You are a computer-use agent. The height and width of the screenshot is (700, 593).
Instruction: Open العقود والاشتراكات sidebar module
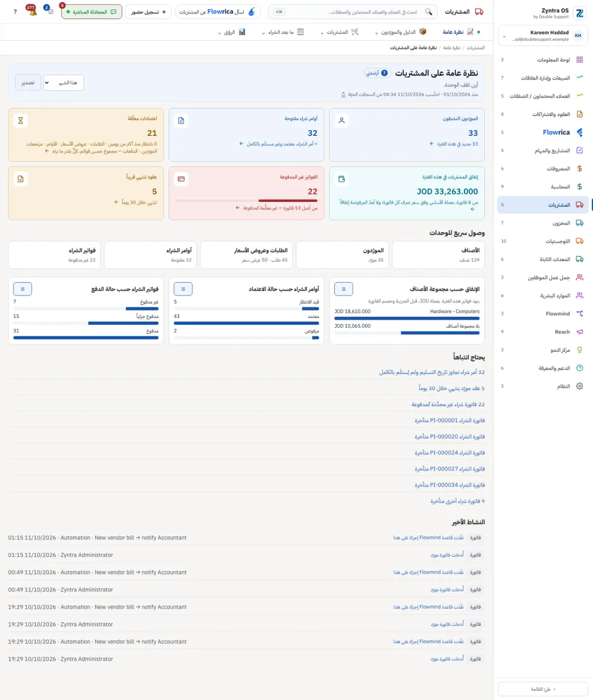[x=542, y=114]
